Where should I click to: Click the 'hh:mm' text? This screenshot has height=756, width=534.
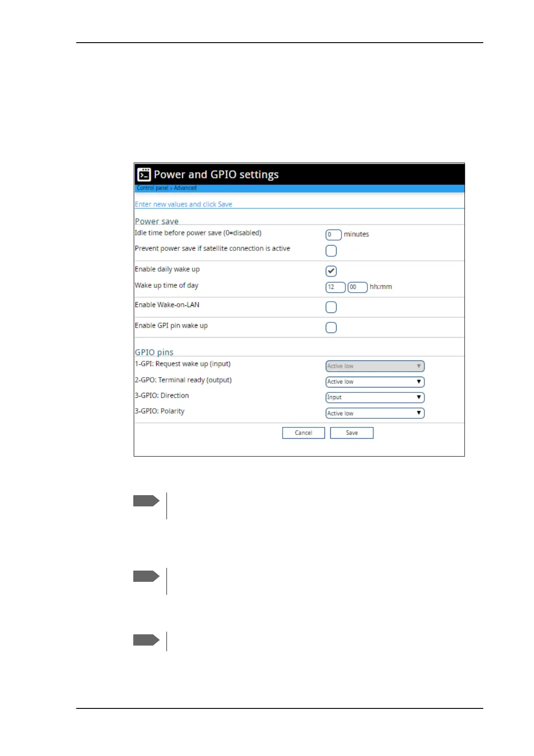[381, 287]
